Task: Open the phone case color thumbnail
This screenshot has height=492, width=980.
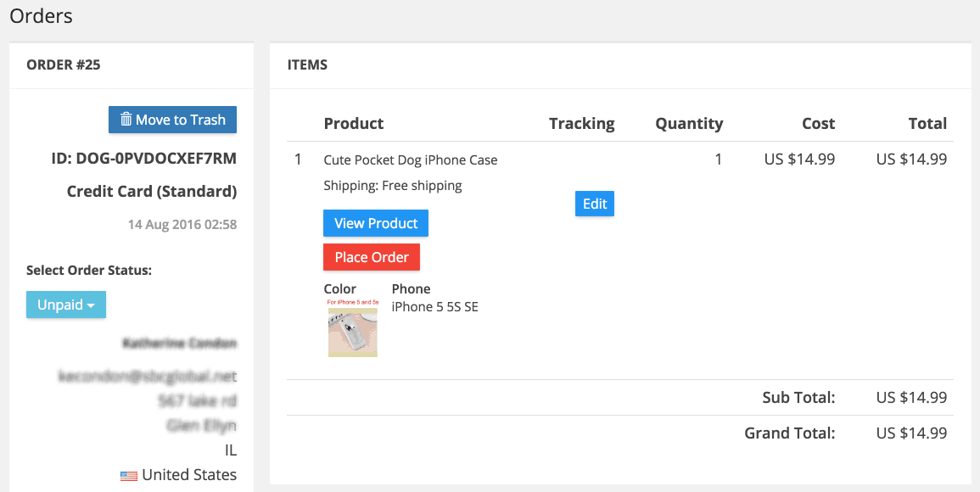Action: 353,328
